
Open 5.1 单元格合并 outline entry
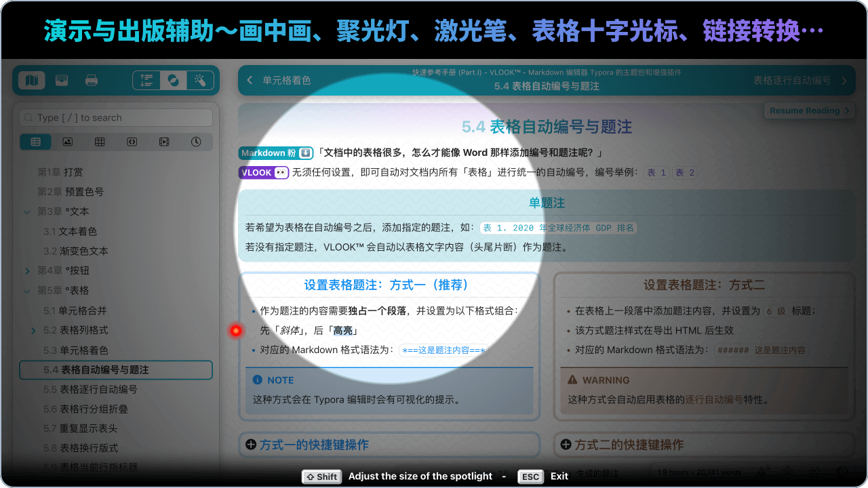click(x=75, y=310)
